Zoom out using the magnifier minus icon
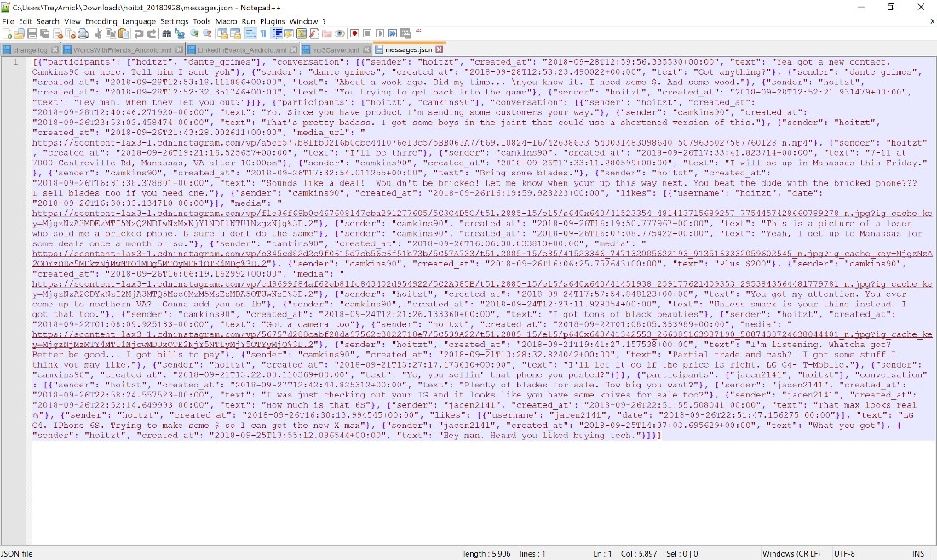Screen dimensions: 937x560 (x=207, y=34)
